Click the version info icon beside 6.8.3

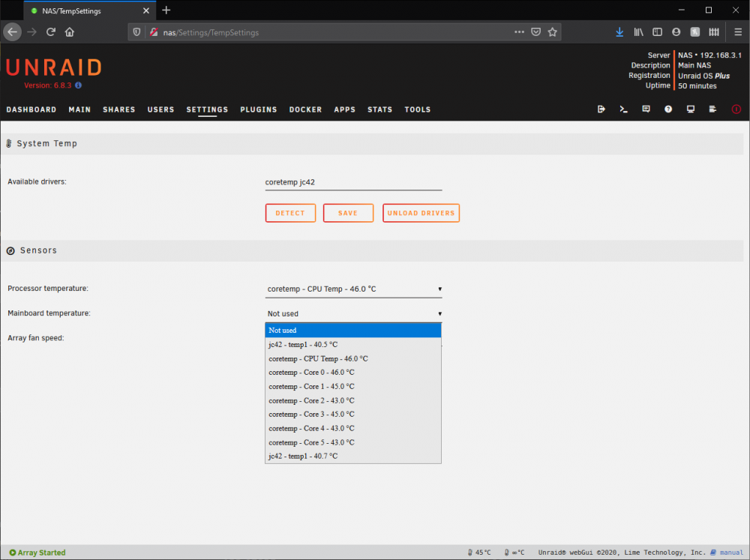tap(79, 85)
